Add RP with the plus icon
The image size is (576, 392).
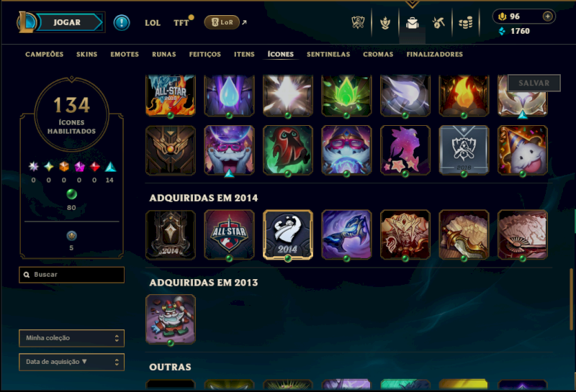547,16
